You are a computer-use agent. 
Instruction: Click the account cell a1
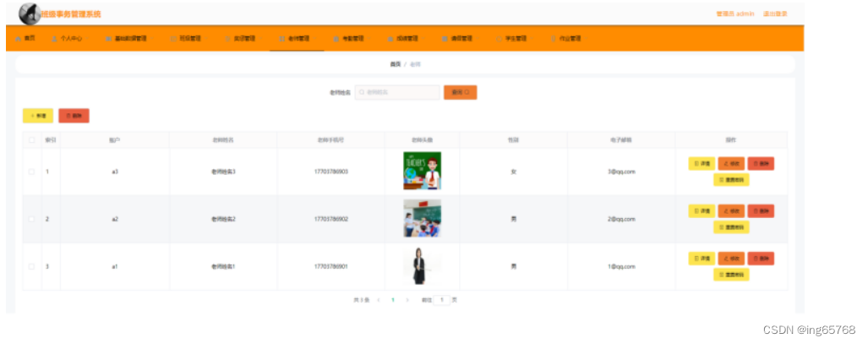tap(115, 266)
